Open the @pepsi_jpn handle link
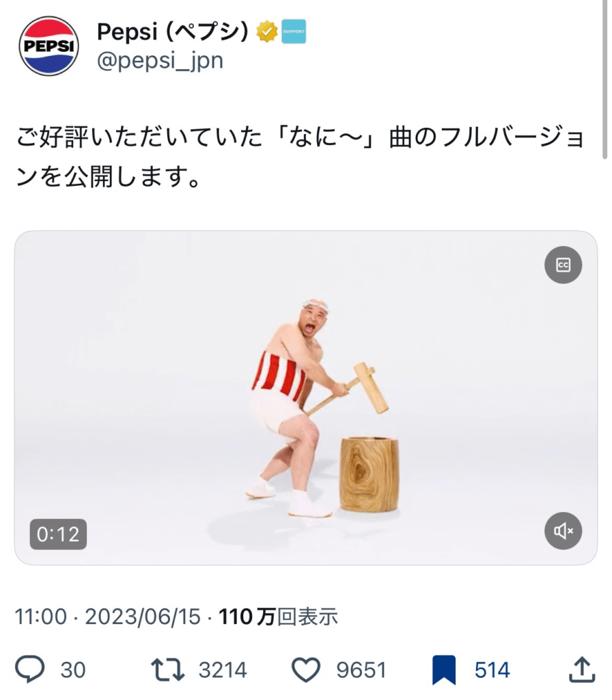Image resolution: width=612 pixels, height=700 pixels. pyautogui.click(x=160, y=60)
